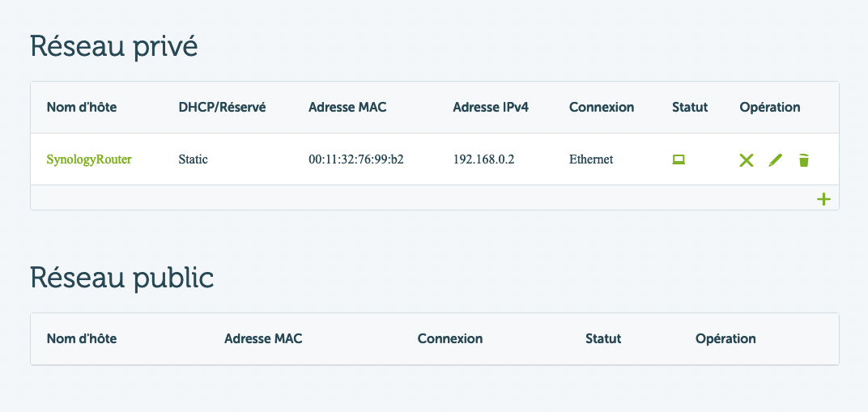Click the Ethernet connection cell
This screenshot has height=412, width=868.
coord(590,159)
